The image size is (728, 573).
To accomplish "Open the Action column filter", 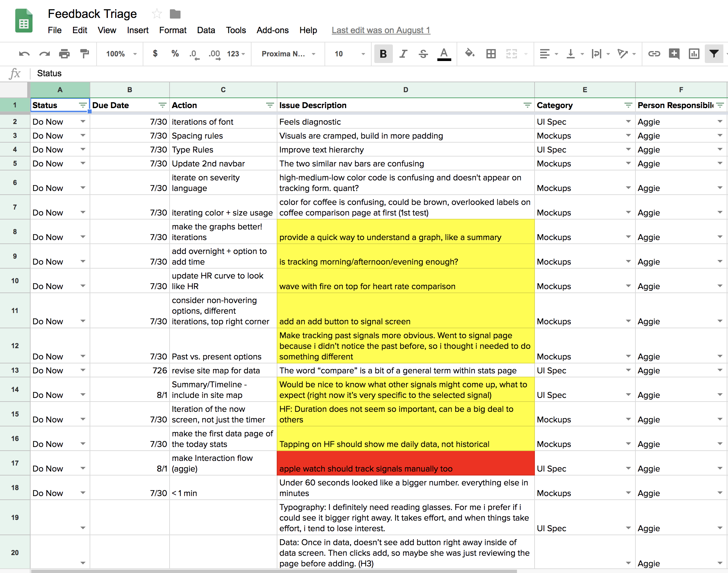I will coord(270,105).
